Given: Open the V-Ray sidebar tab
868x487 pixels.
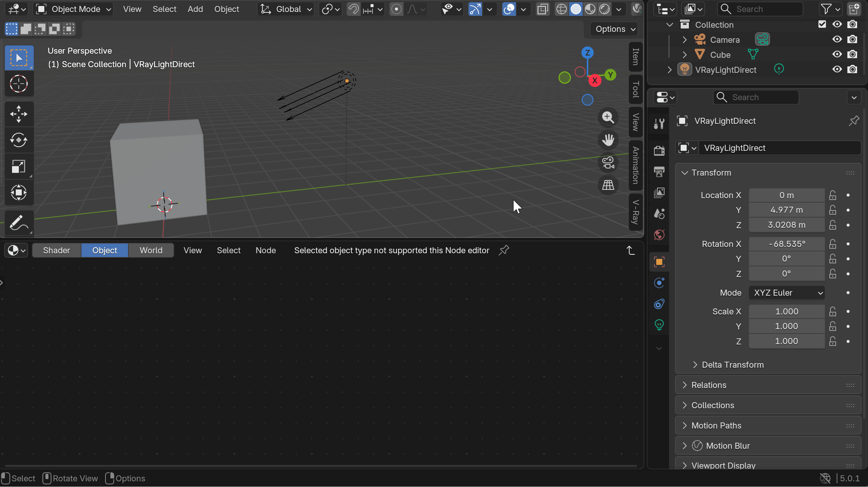Looking at the screenshot, I should tap(635, 212).
